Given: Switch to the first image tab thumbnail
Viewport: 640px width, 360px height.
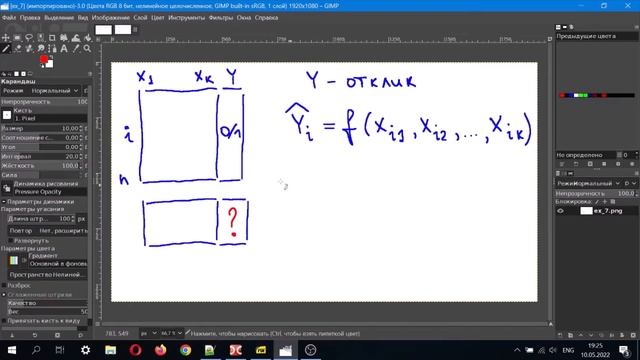Looking at the screenshot, I should tap(103, 29).
